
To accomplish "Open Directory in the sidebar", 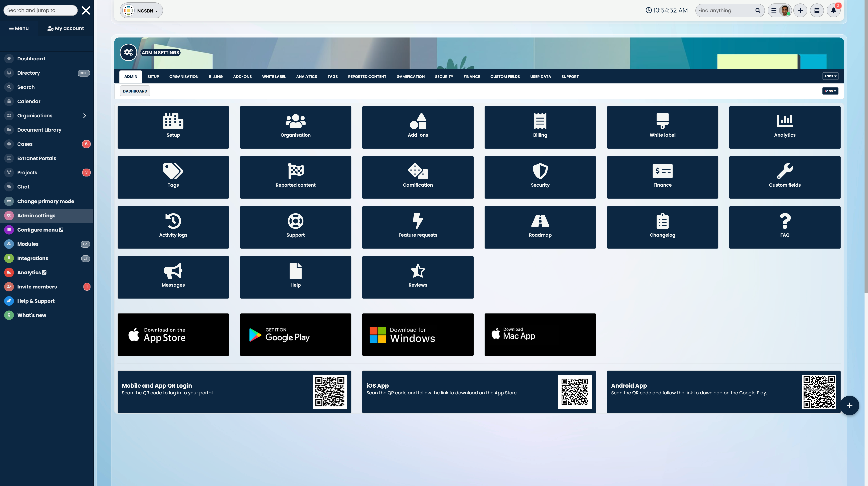I will [x=47, y=73].
